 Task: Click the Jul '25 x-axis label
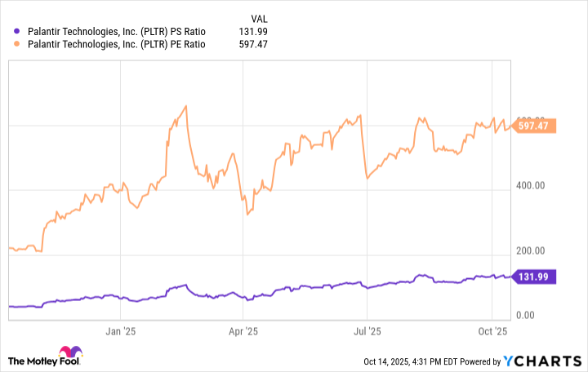(367, 332)
